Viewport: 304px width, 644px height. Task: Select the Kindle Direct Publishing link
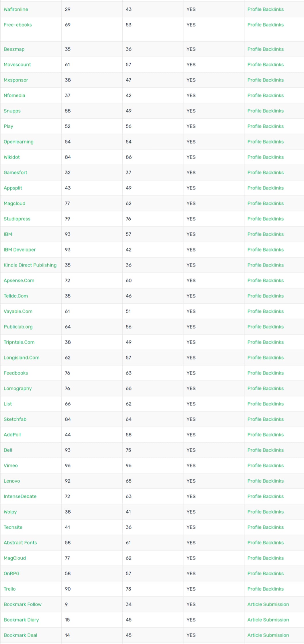[30, 265]
